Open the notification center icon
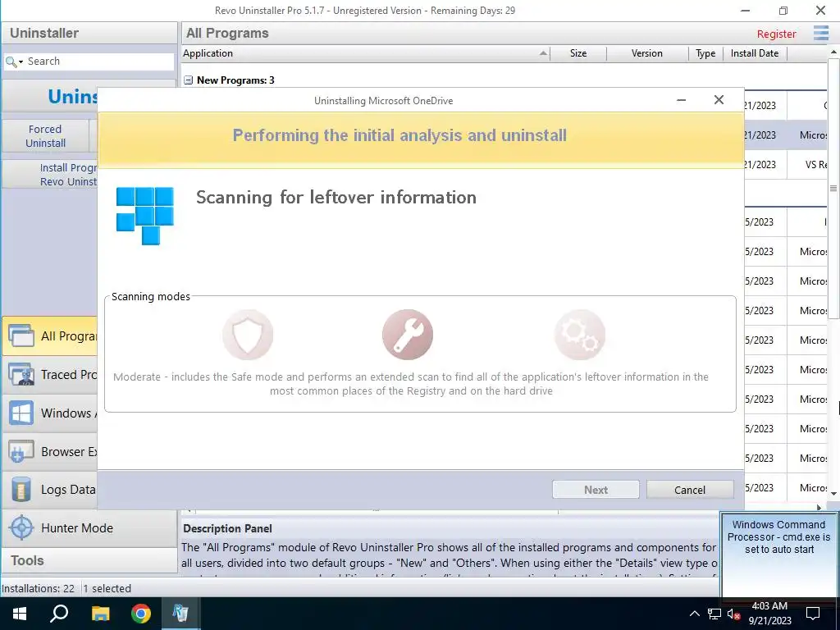 click(x=813, y=614)
